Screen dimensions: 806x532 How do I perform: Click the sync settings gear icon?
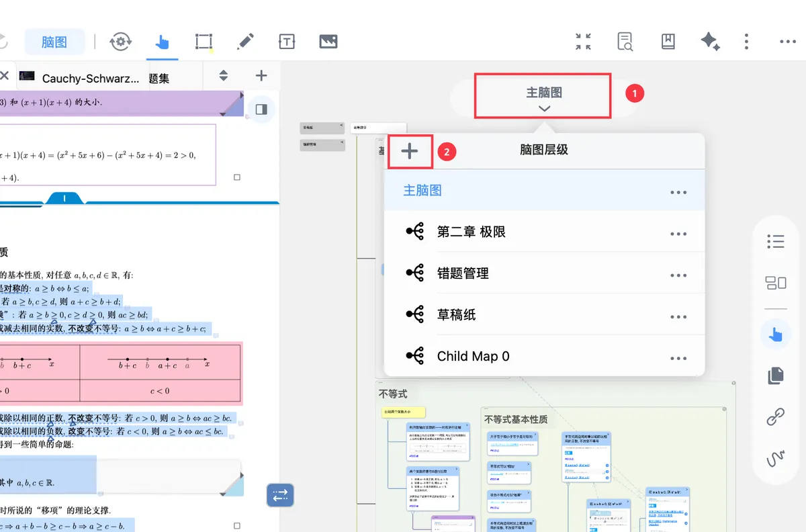pos(121,42)
